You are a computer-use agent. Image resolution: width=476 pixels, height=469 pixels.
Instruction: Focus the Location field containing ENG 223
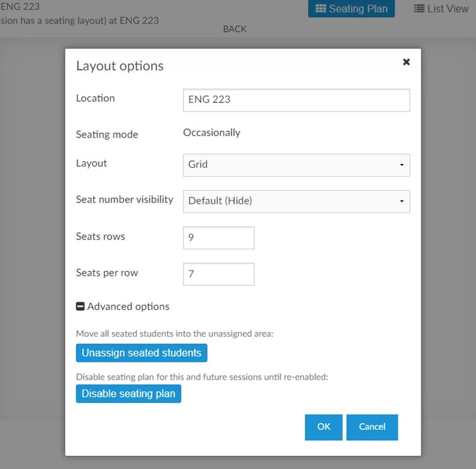point(296,100)
